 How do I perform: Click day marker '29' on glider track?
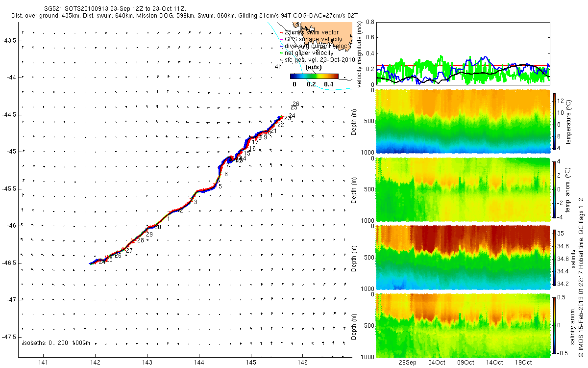coord(149,235)
